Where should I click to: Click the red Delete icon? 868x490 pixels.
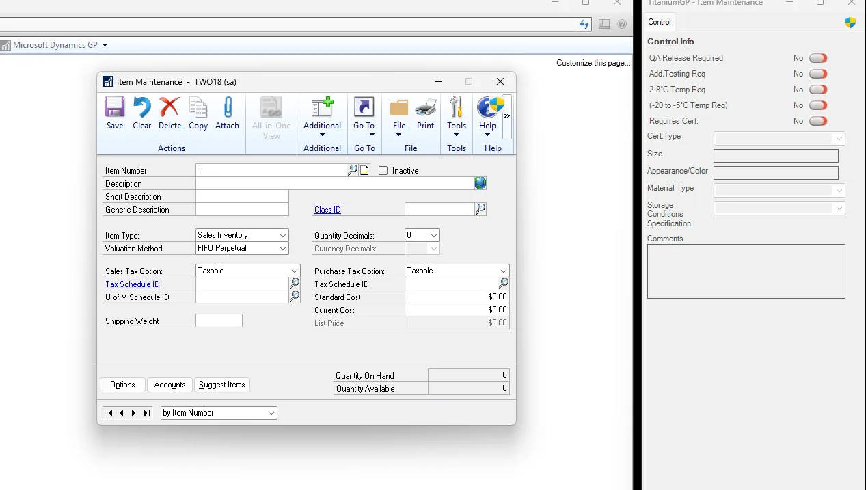169,107
